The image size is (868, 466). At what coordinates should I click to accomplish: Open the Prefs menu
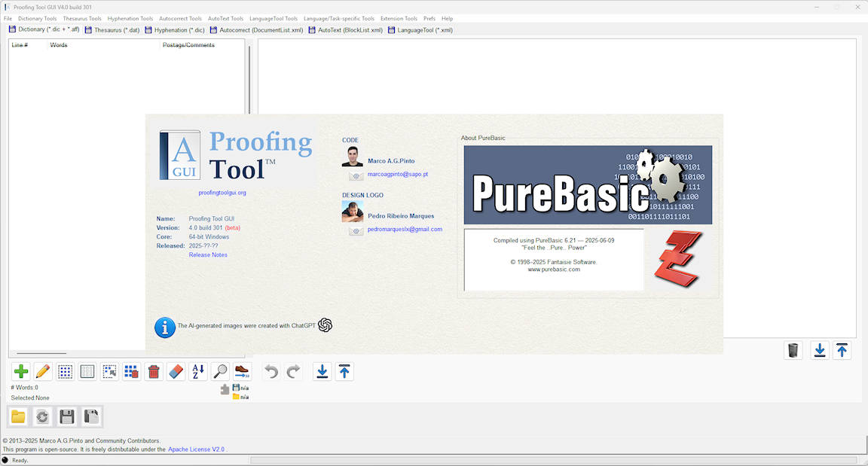point(429,18)
